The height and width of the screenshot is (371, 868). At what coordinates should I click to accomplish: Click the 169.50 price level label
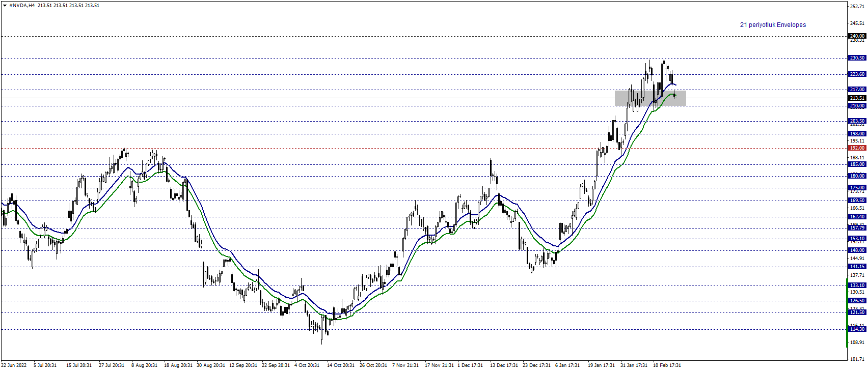[857, 201]
